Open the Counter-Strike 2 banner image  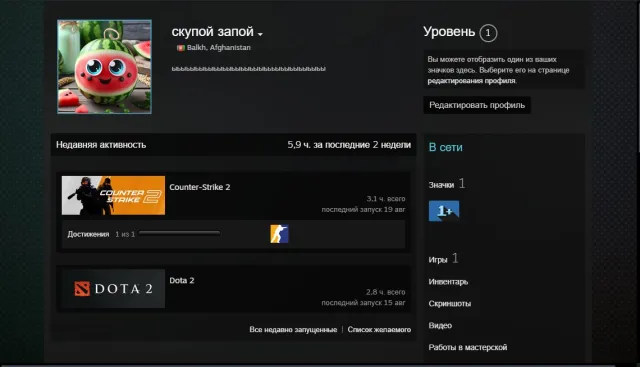pos(113,195)
